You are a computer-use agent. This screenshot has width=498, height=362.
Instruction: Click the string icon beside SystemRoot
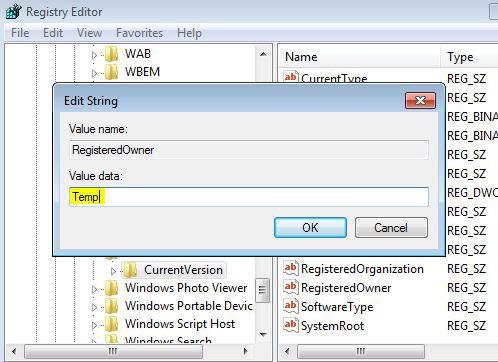pos(291,325)
